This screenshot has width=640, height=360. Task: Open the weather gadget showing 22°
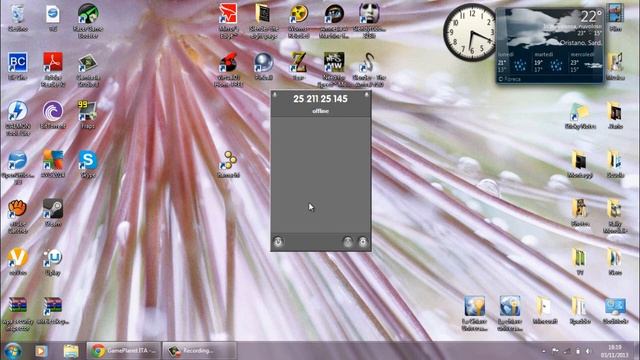(550, 46)
